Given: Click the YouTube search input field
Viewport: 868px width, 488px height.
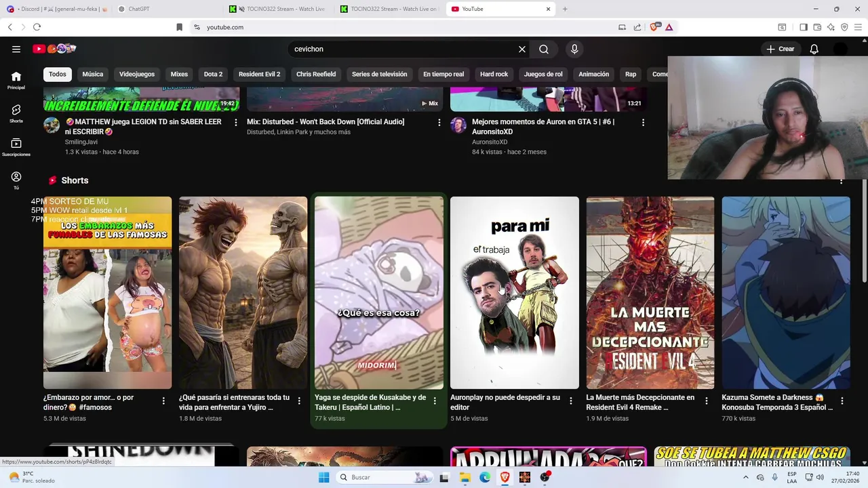Looking at the screenshot, I should 403,49.
